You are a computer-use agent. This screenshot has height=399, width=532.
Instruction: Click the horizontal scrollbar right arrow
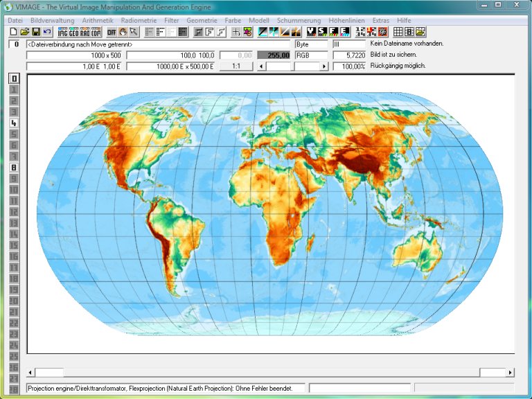tap(511, 373)
